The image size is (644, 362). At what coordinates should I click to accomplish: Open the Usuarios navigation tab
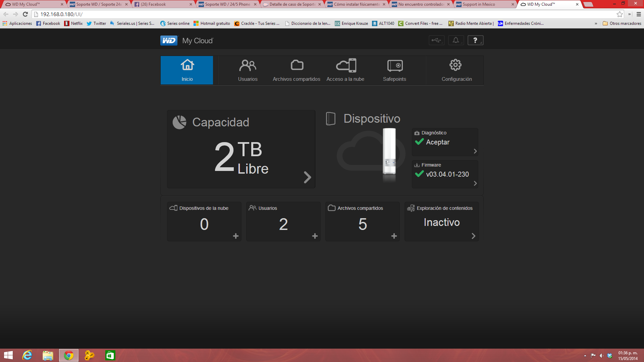point(248,70)
